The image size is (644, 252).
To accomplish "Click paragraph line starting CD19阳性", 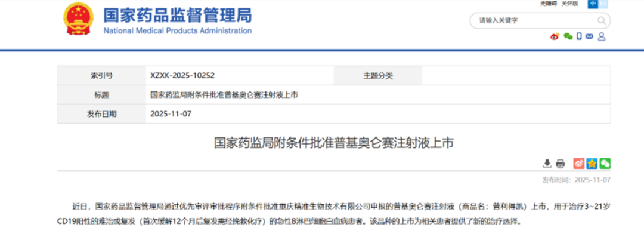I will pyautogui.click(x=289, y=222).
